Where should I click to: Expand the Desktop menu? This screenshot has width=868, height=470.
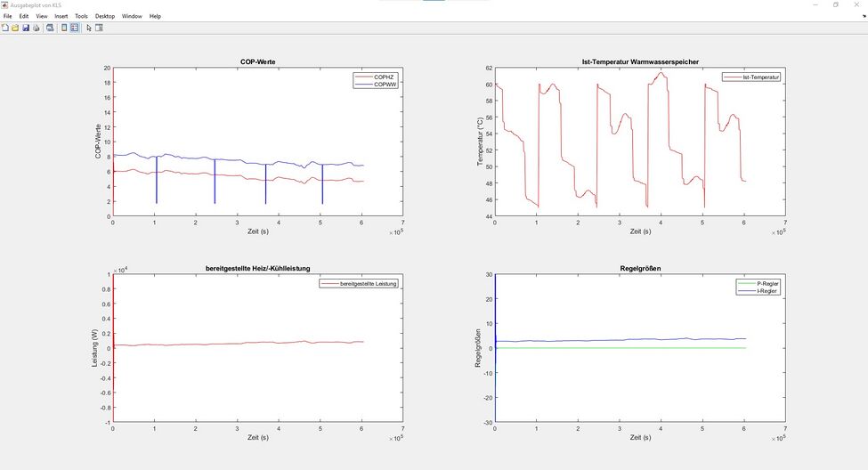point(105,16)
